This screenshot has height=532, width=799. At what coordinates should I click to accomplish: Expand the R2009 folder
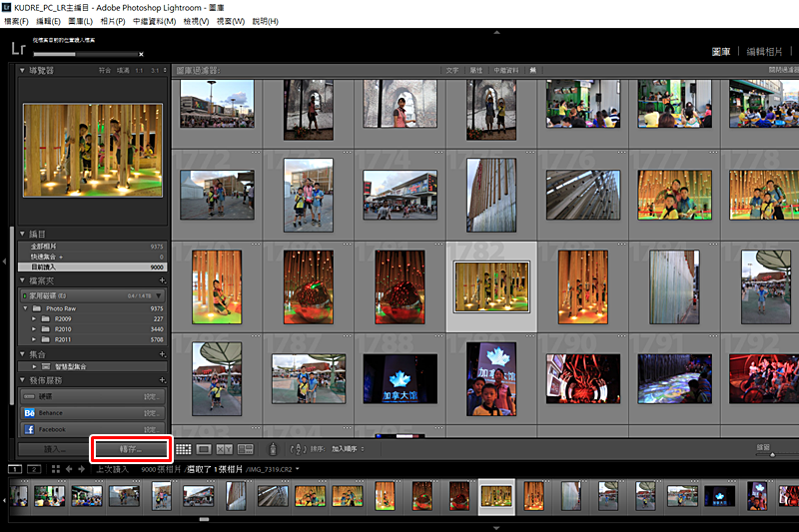pos(34,318)
